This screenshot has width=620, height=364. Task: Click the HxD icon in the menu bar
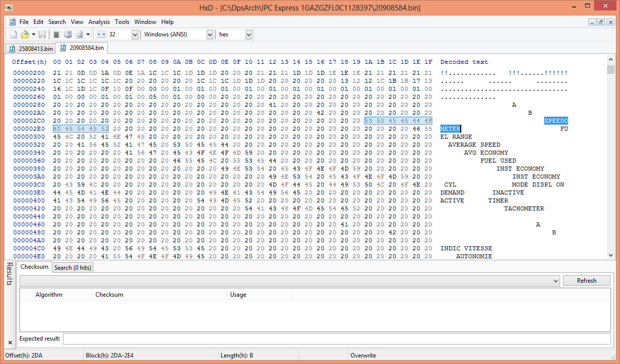coord(11,22)
